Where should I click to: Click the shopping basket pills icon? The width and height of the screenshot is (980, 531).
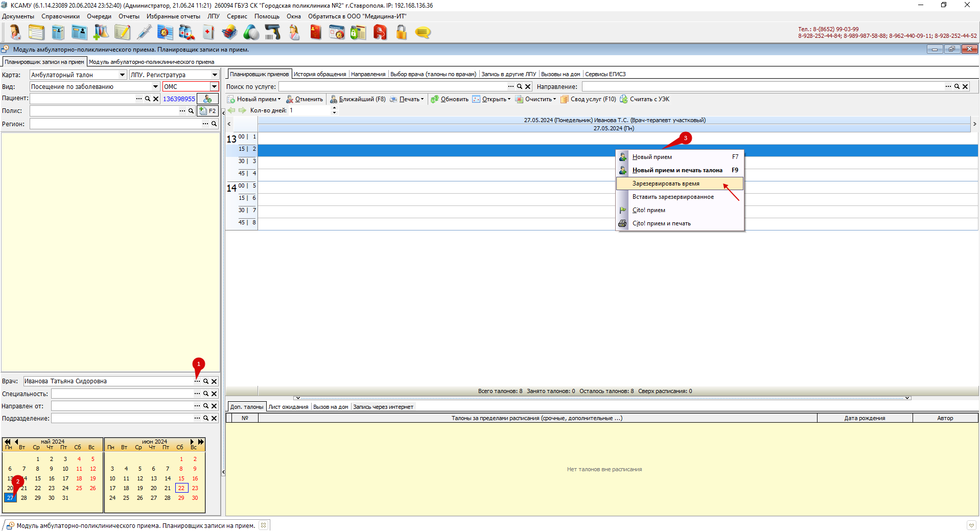click(x=229, y=33)
